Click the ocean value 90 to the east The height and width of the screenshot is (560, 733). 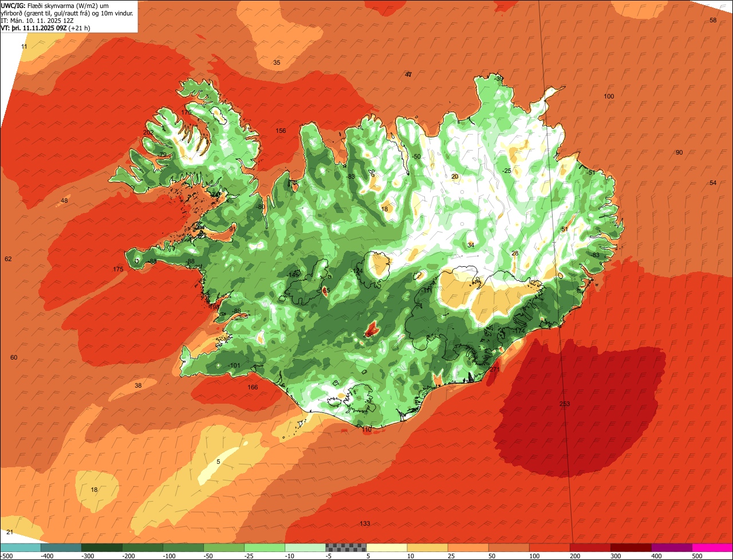tap(679, 153)
